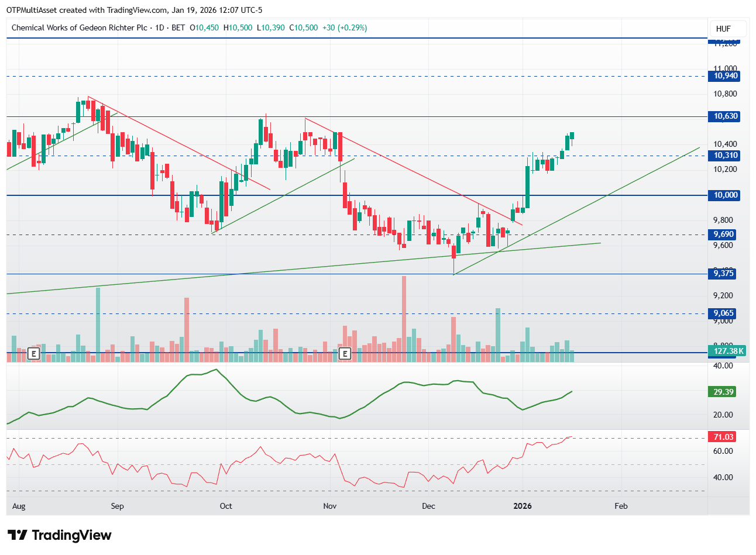The height and width of the screenshot is (555, 756).
Task: Click the Feb label on time axis
Action: (x=621, y=506)
